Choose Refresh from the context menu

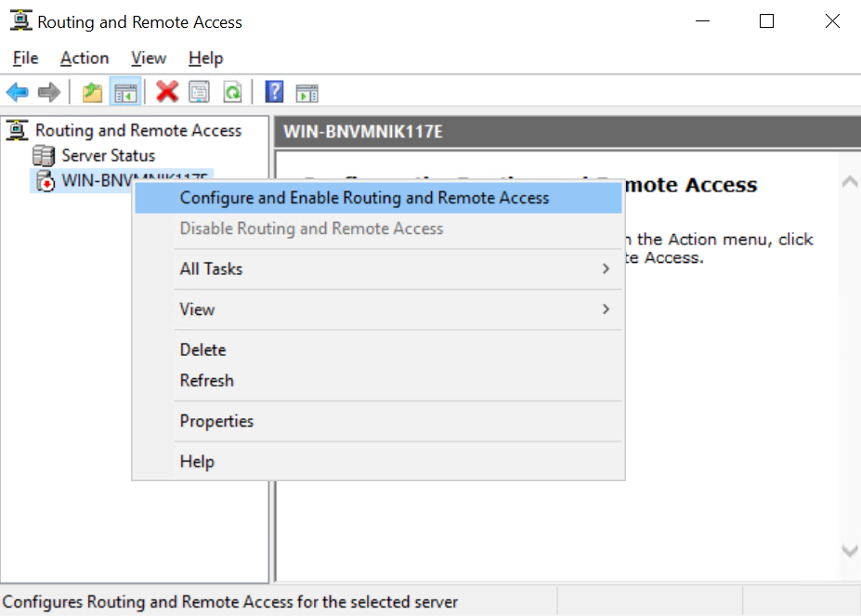(378, 380)
